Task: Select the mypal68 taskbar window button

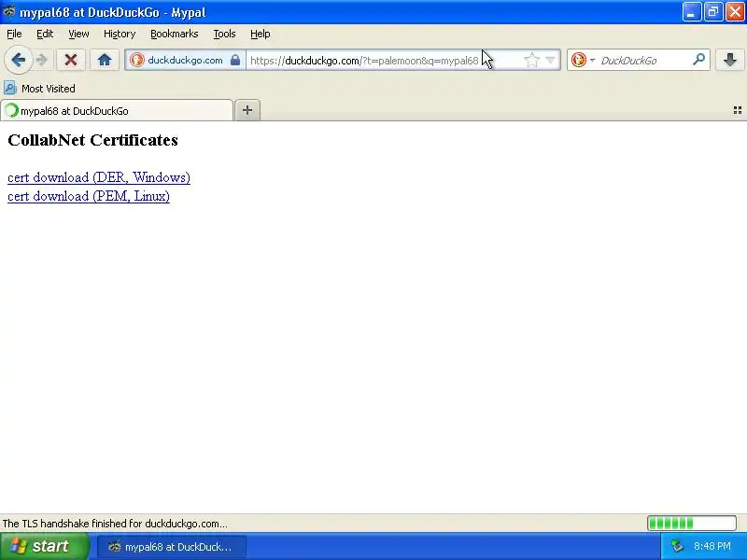Action: [172, 547]
